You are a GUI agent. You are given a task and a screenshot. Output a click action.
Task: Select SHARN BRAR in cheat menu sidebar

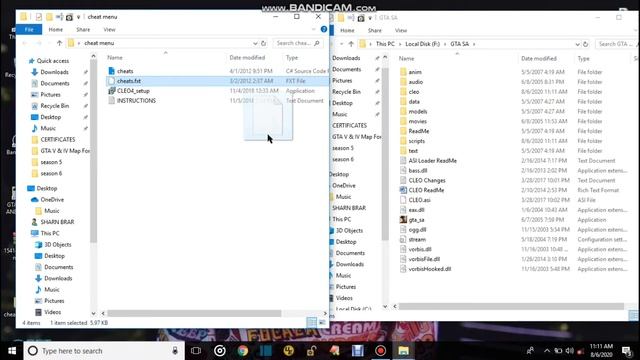coord(57,222)
